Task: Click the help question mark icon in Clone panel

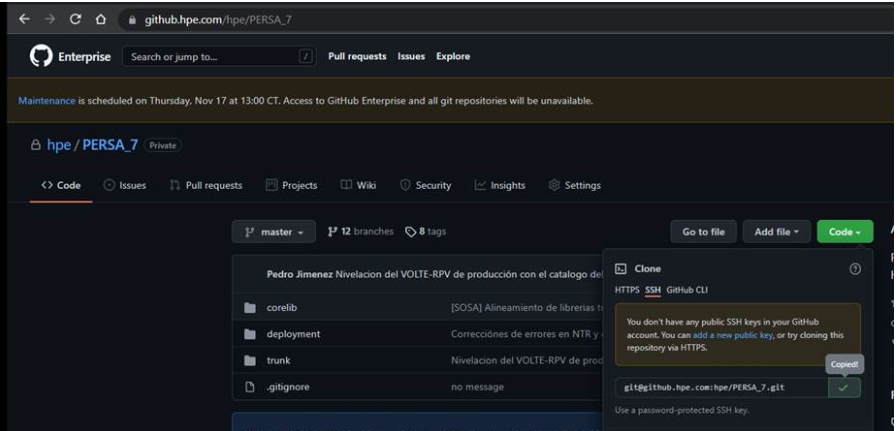Action: pyautogui.click(x=855, y=269)
